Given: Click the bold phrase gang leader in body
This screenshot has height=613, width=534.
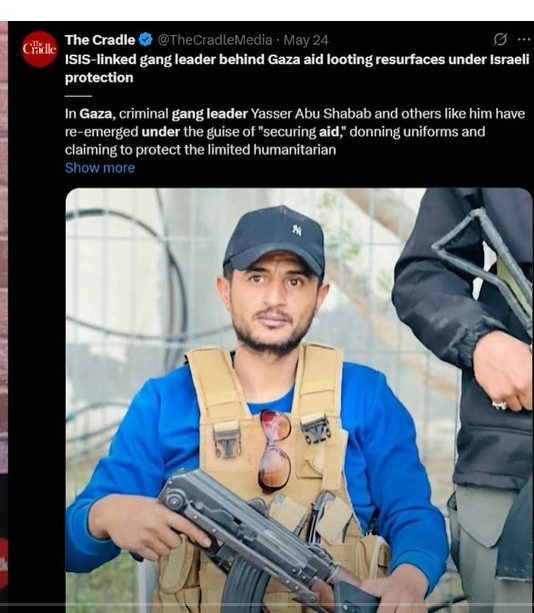Looking at the screenshot, I should (x=210, y=114).
